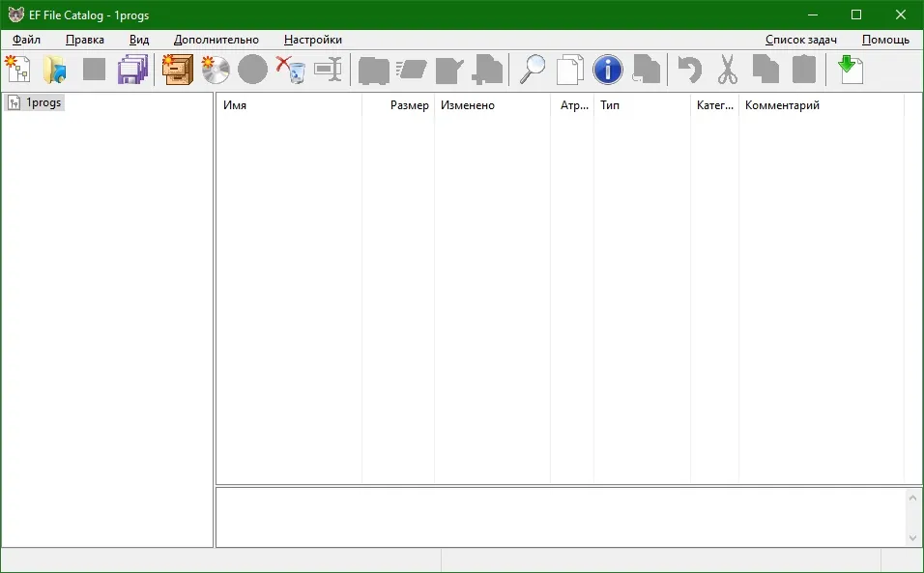Close the EF File Catalog window
924x573 pixels.
click(x=901, y=14)
